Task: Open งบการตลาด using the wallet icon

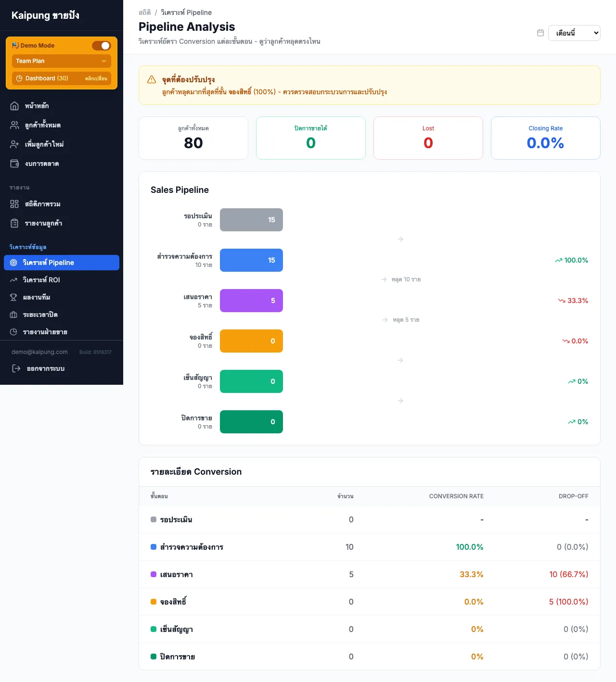Action: click(x=14, y=164)
